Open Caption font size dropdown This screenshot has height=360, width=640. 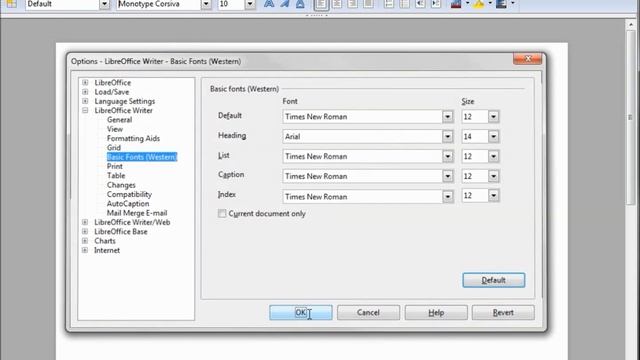(493, 176)
